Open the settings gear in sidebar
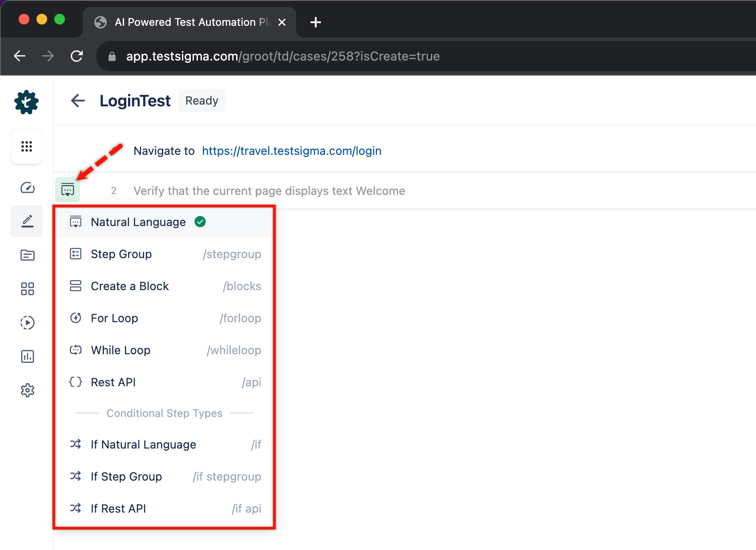Image resolution: width=756 pixels, height=550 pixels. [x=28, y=390]
